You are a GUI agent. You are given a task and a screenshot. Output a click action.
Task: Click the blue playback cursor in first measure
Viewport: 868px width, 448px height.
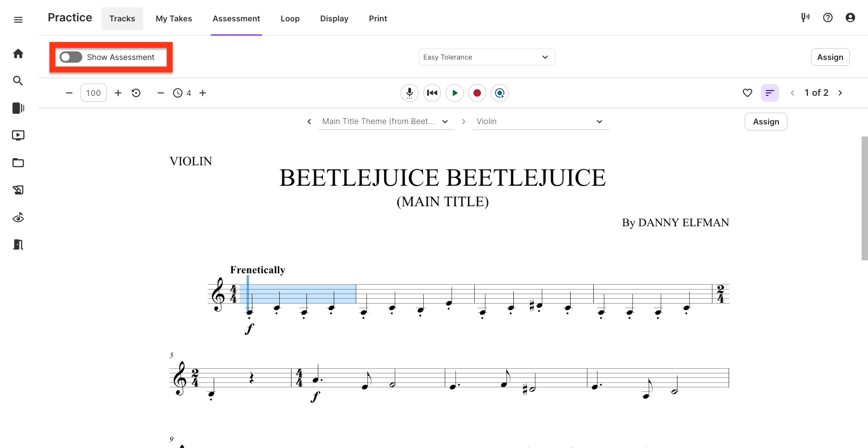click(x=248, y=294)
